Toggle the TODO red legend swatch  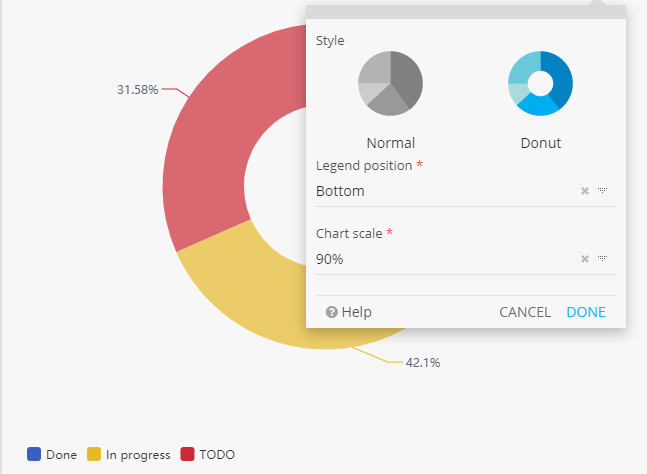188,454
